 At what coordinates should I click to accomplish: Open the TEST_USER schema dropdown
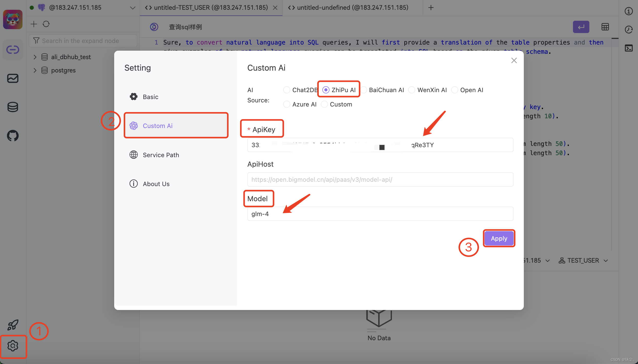point(583,261)
